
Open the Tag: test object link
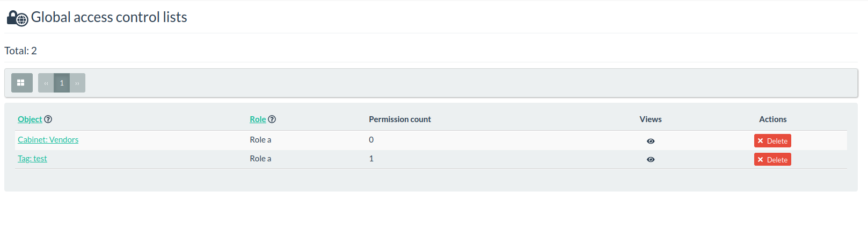click(x=32, y=159)
